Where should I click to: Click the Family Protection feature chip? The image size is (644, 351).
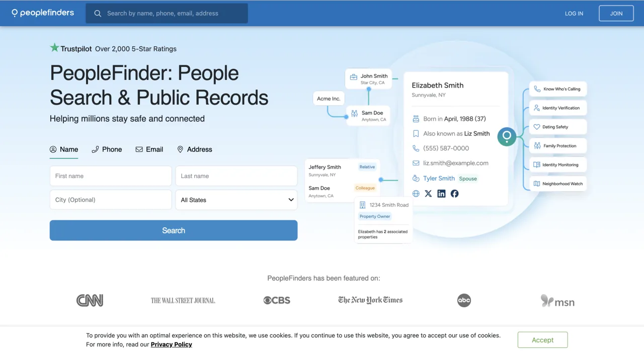tap(558, 146)
